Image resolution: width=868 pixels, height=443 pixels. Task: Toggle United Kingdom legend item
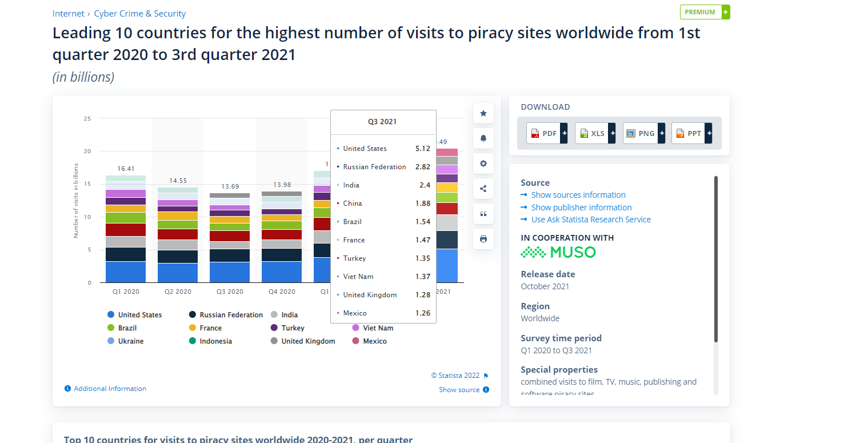[x=303, y=341]
